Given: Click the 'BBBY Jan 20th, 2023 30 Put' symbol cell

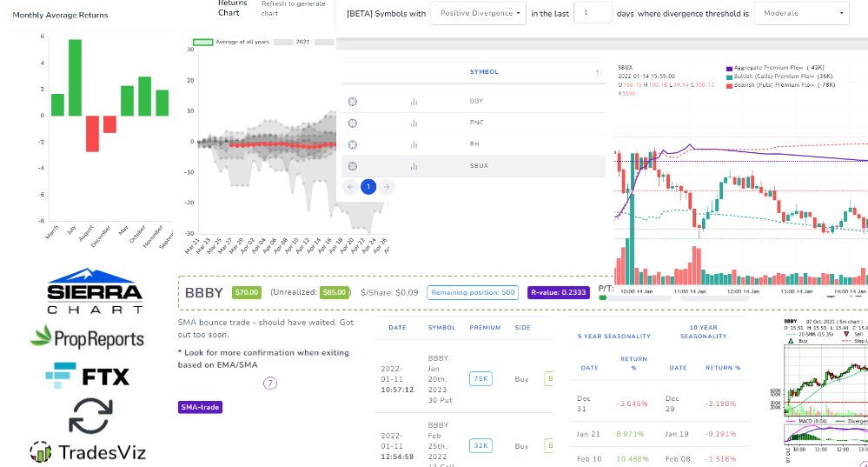Looking at the screenshot, I should pyautogui.click(x=441, y=379).
